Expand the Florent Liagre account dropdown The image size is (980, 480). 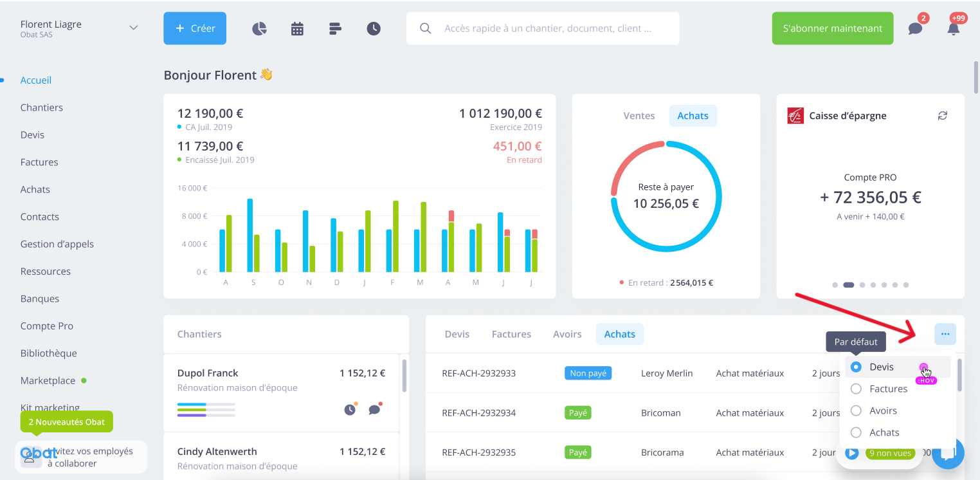click(133, 28)
